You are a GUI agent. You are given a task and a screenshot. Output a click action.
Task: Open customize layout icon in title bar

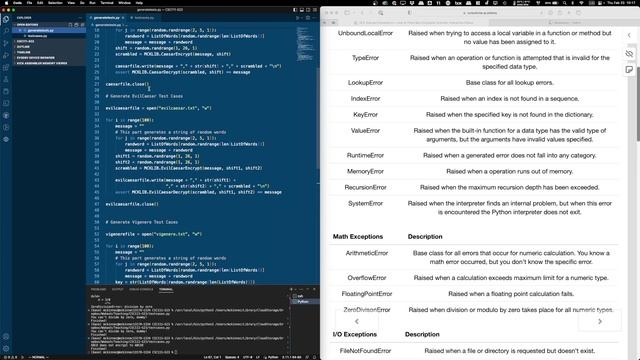point(315,10)
